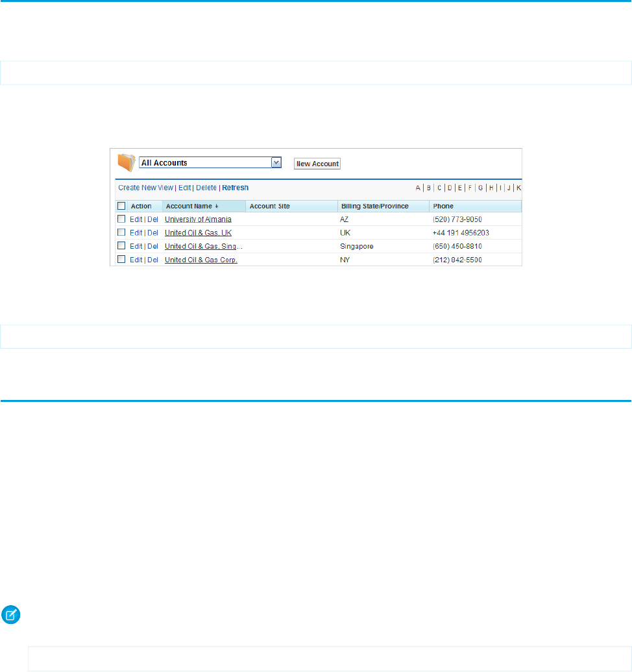
Task: Toggle the select-all checkbox in header row
Action: [121, 206]
